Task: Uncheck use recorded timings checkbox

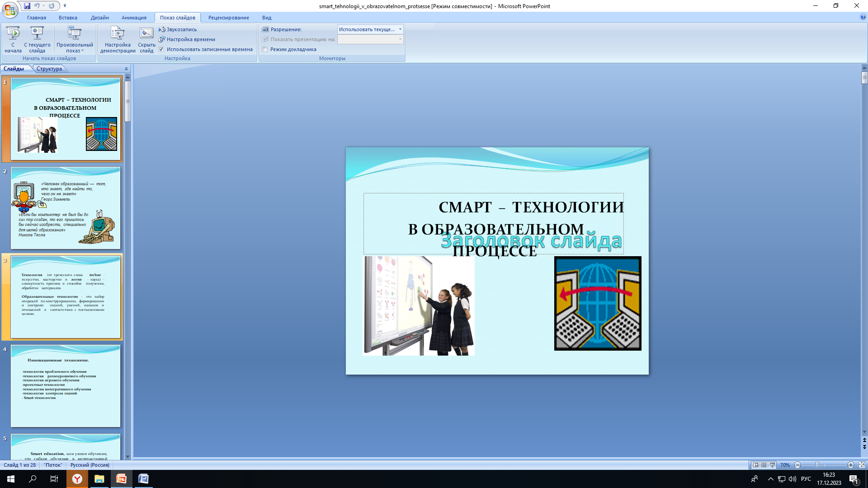Action: 161,49
